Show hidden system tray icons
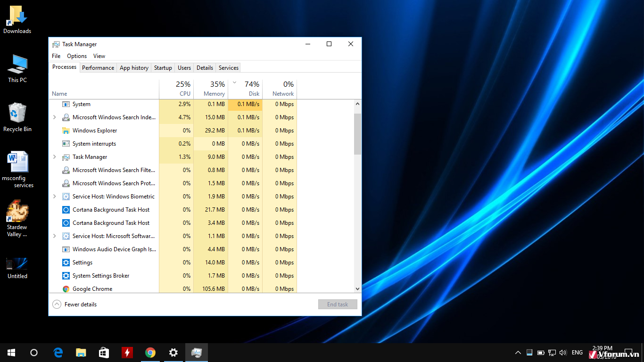 (518, 353)
